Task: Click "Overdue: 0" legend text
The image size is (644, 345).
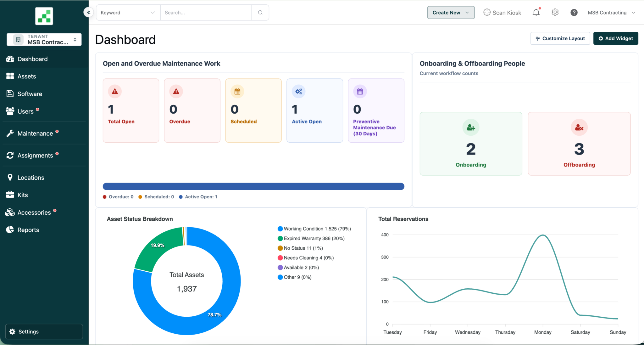Action: pyautogui.click(x=121, y=197)
